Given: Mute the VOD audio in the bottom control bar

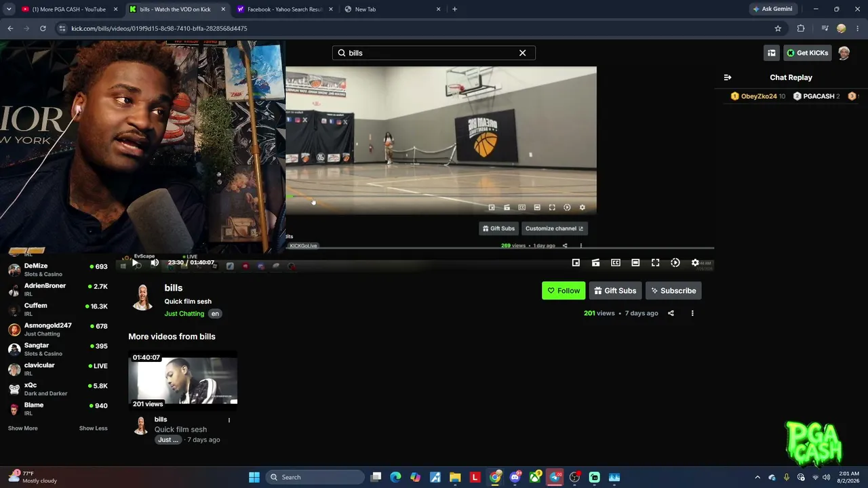Looking at the screenshot, I should [155, 263].
